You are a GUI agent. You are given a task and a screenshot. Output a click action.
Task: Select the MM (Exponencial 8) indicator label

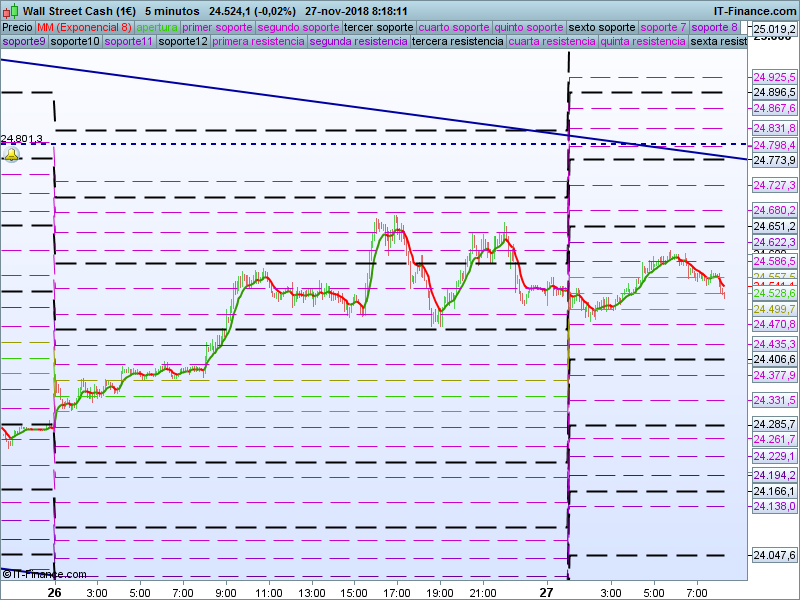tap(91, 27)
